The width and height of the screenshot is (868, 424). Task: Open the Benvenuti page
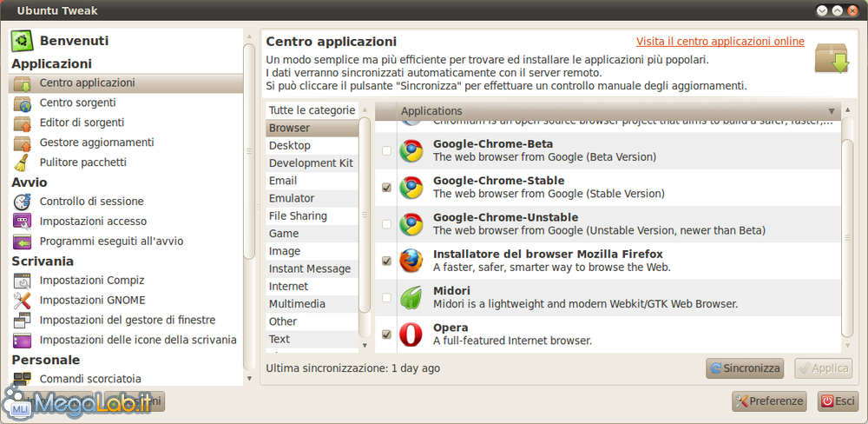pyautogui.click(x=126, y=41)
